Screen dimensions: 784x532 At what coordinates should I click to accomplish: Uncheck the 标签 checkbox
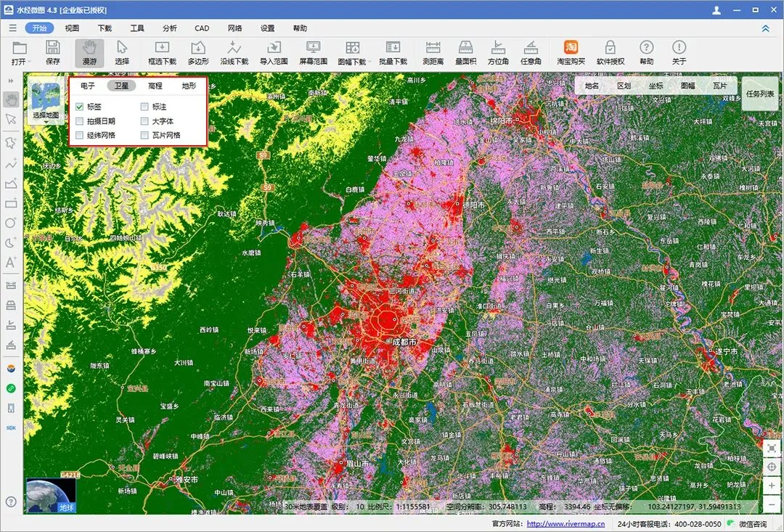(80, 107)
